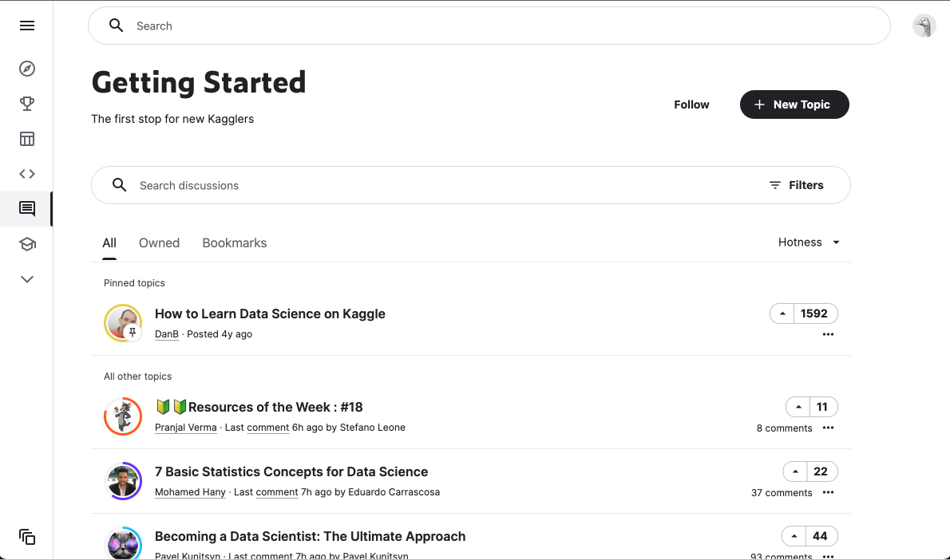Screen dimensions: 950x560
Task: Click the magnifier icon in the top search bar
Action: [116, 26]
